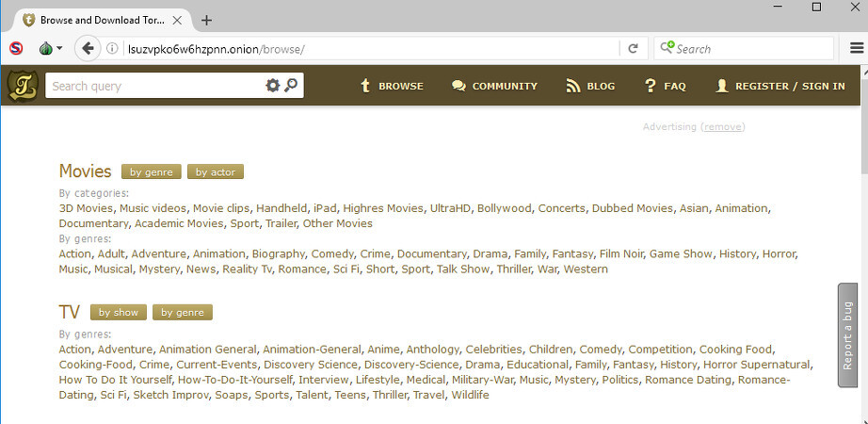This screenshot has height=424, width=868.
Task: Open the Celebrities TV genre
Action: 493,350
